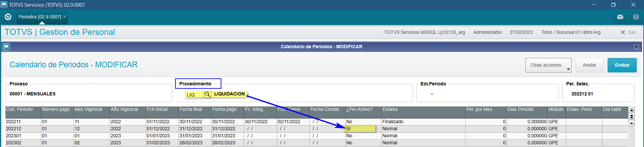644x147 pixels.
Task: Click the LIQUIDACION description text
Action: click(x=229, y=94)
